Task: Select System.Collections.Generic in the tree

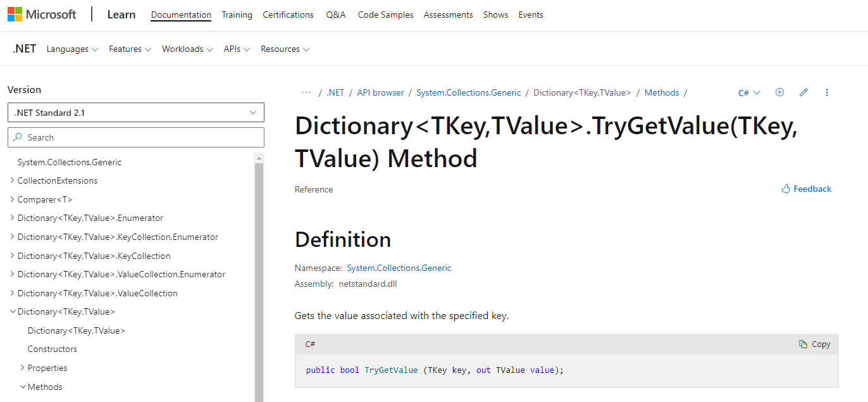Action: [70, 162]
